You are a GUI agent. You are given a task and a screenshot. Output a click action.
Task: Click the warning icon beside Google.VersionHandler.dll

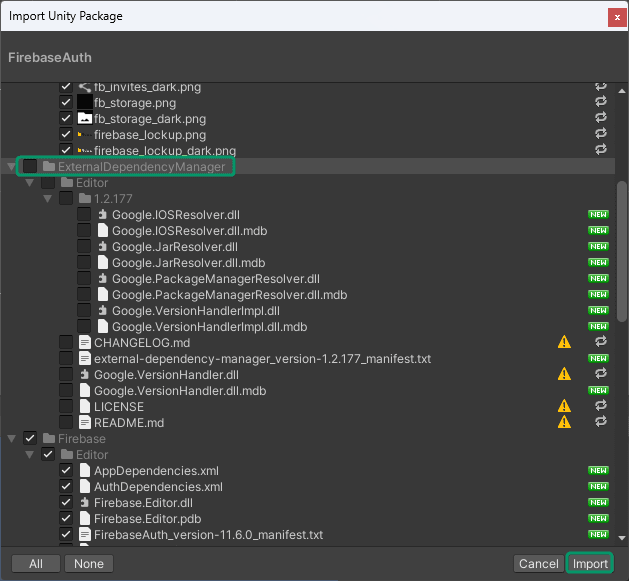tap(564, 374)
